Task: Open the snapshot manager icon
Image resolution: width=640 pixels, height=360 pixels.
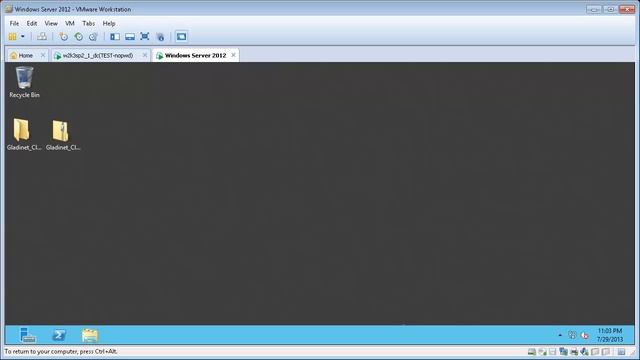Action: point(93,37)
